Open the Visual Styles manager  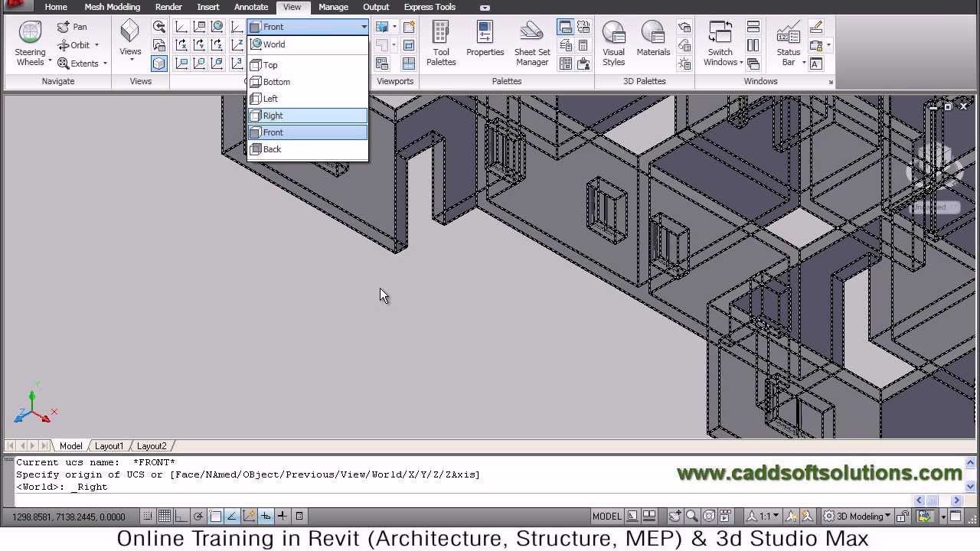click(x=613, y=44)
